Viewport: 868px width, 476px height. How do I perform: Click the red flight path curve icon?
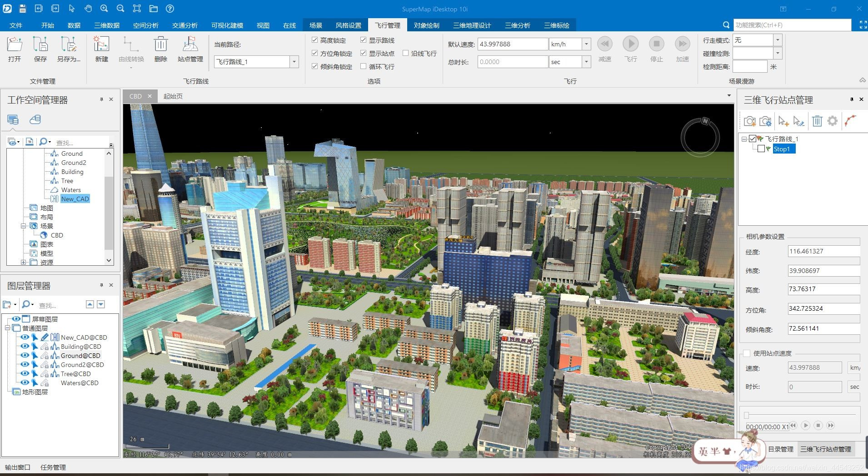(x=850, y=121)
